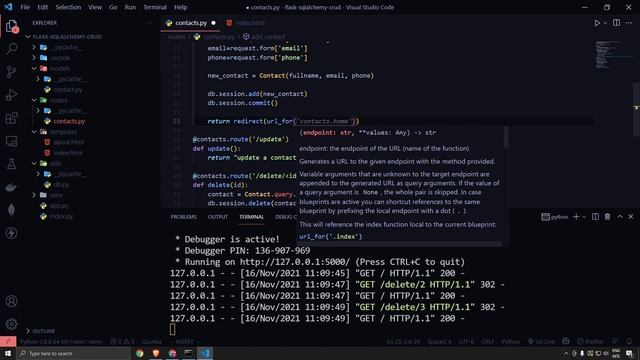The height and width of the screenshot is (360, 640).
Task: Open the Edit menu
Action: 42,7
